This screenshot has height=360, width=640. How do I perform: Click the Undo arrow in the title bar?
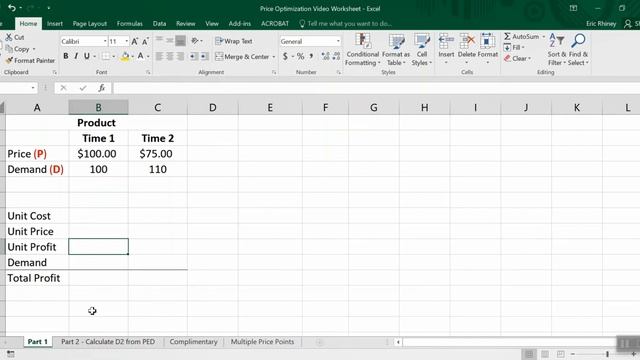tap(11, 8)
